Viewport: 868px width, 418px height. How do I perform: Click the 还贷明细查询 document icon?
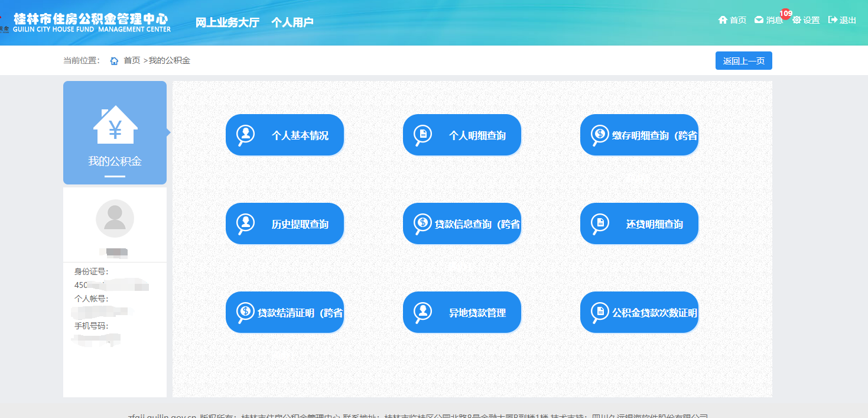click(600, 223)
